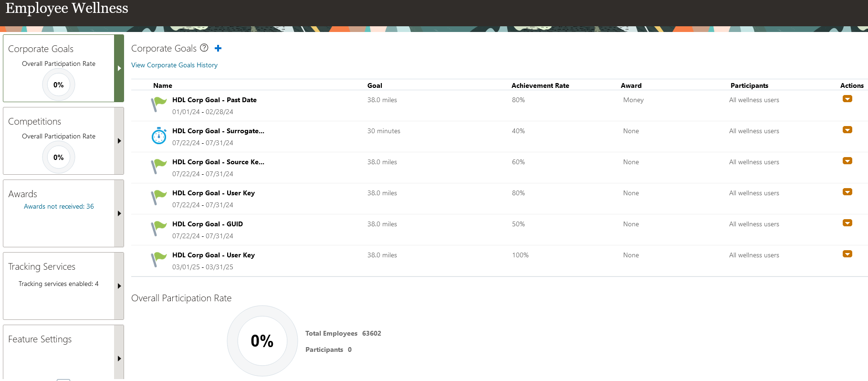The image size is (868, 381).
Task: Click flag icon of 03/01/25 User Key goal
Action: coord(158,259)
